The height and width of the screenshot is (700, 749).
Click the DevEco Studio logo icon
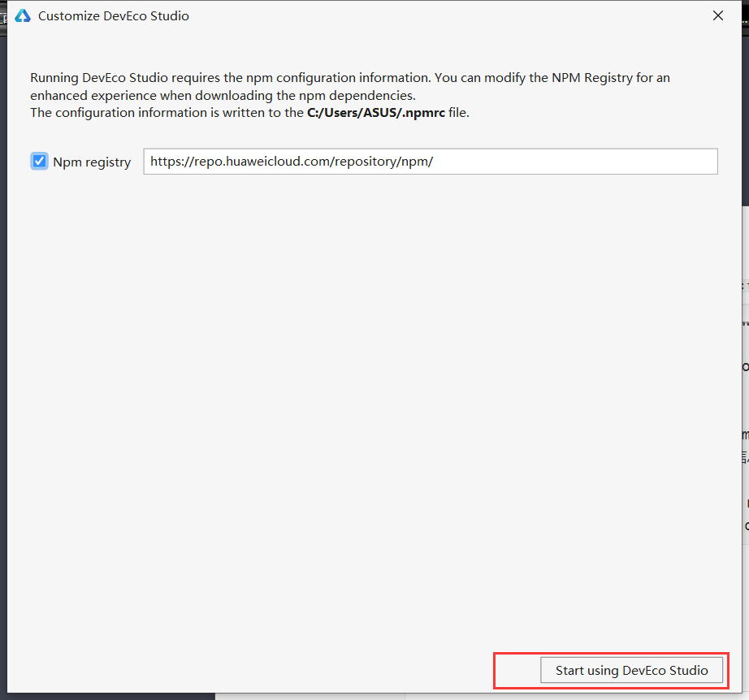(x=23, y=15)
